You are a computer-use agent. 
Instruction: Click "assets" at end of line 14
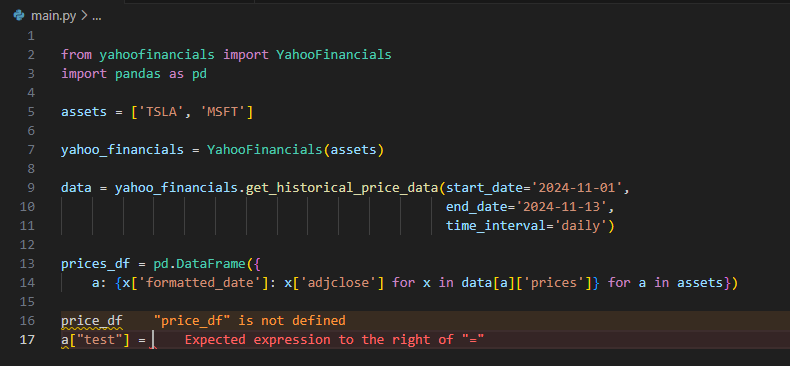click(700, 283)
